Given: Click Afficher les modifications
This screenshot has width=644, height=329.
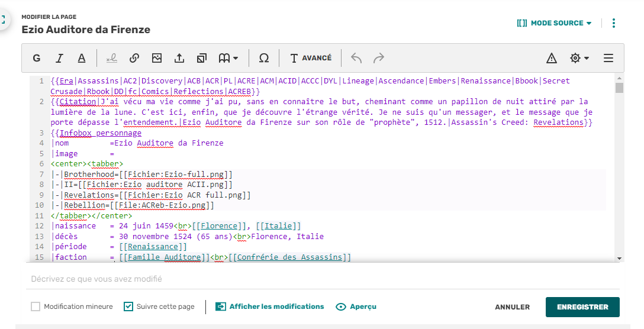Looking at the screenshot, I should coord(270,307).
